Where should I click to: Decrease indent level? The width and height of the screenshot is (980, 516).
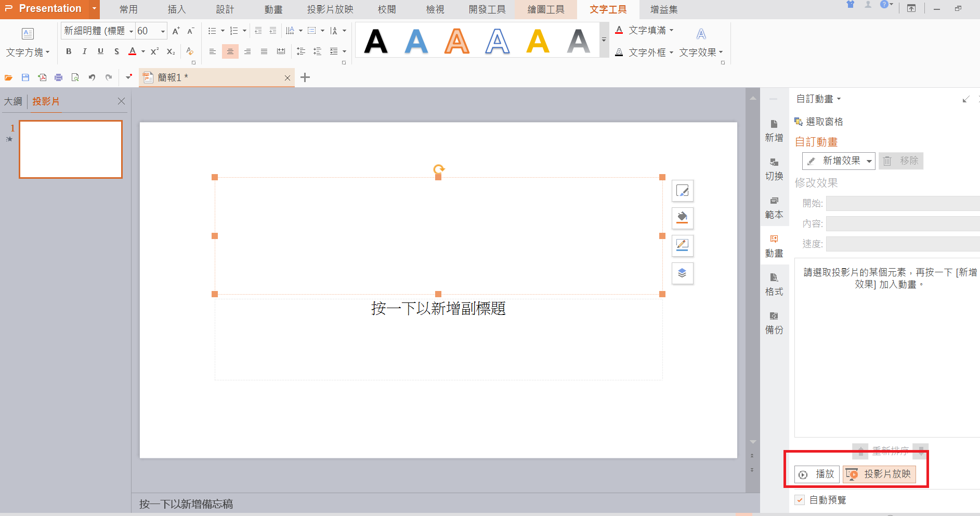(258, 31)
